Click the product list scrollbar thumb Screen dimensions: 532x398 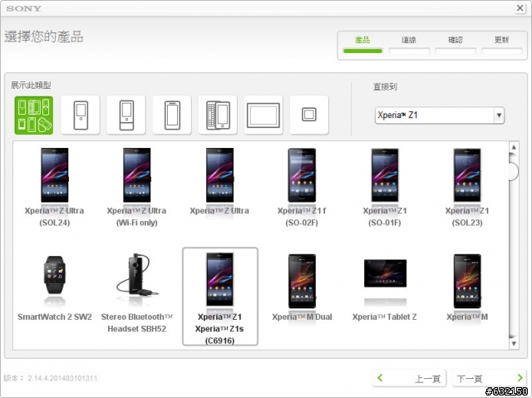pyautogui.click(x=514, y=170)
